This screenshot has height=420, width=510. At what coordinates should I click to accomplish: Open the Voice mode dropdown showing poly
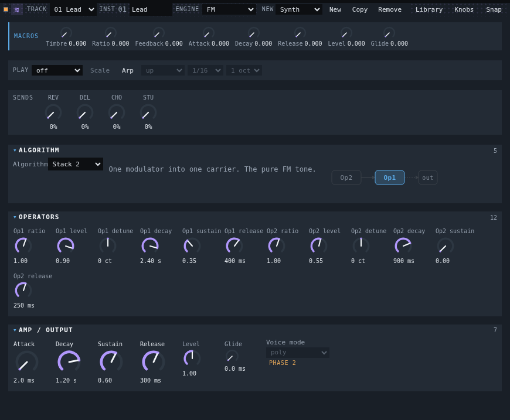coord(298,353)
